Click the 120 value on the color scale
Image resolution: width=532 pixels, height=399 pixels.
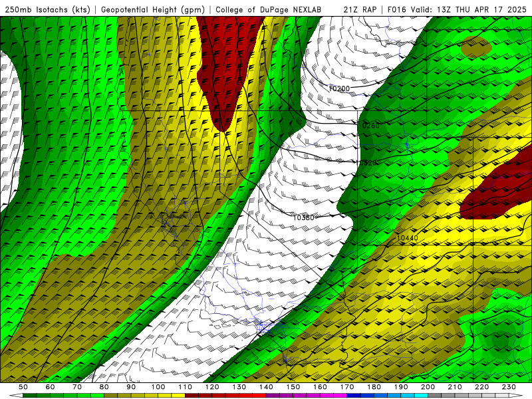[212, 387]
